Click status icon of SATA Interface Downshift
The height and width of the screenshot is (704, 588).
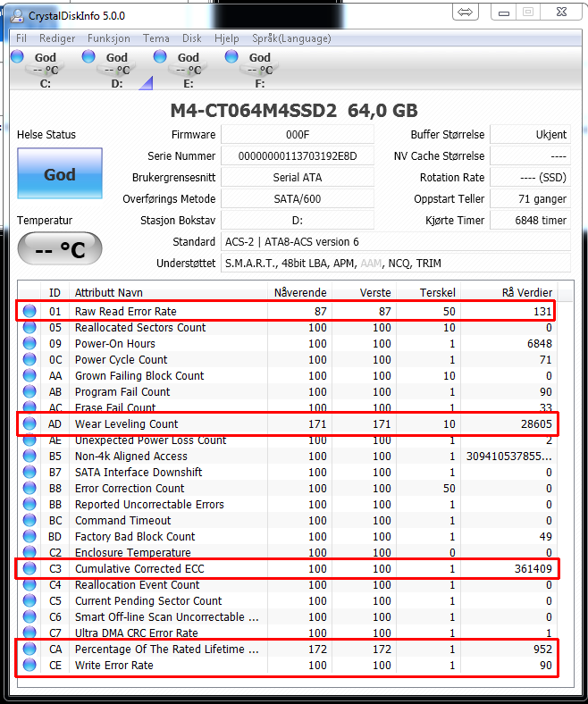tap(29, 472)
